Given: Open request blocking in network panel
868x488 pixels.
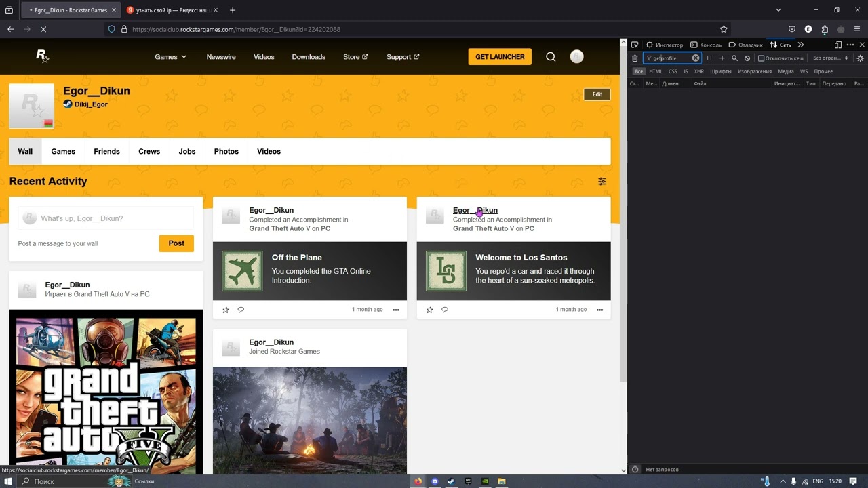Looking at the screenshot, I should click(x=747, y=58).
